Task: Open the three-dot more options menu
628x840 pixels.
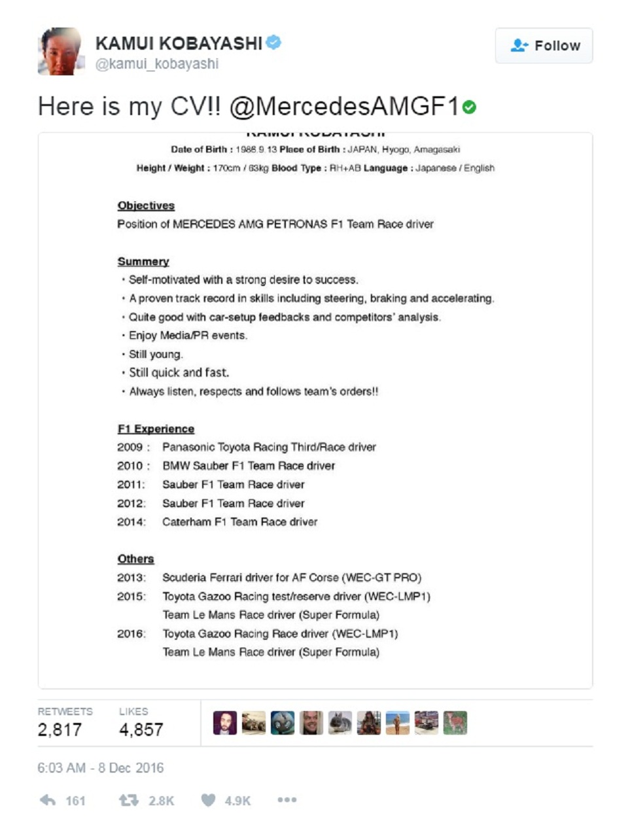Action: 287,800
